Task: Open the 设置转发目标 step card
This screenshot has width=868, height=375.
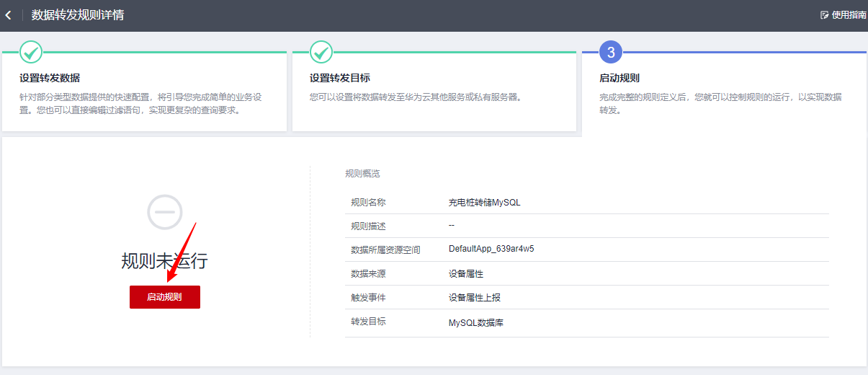Action: (339, 78)
